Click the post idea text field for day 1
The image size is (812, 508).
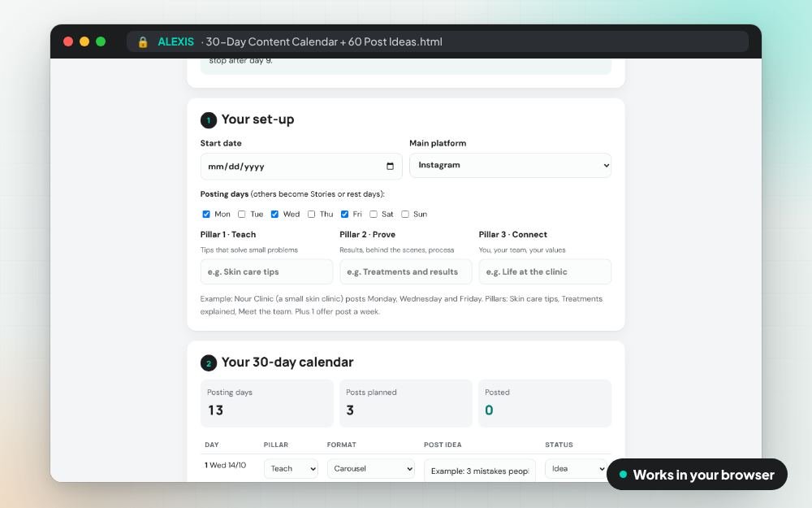tap(480, 471)
